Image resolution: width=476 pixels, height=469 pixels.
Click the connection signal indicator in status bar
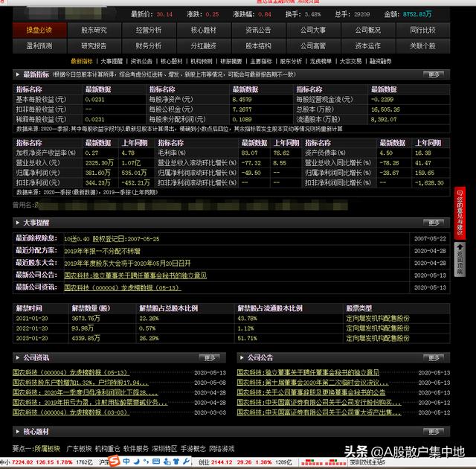[x=324, y=462]
